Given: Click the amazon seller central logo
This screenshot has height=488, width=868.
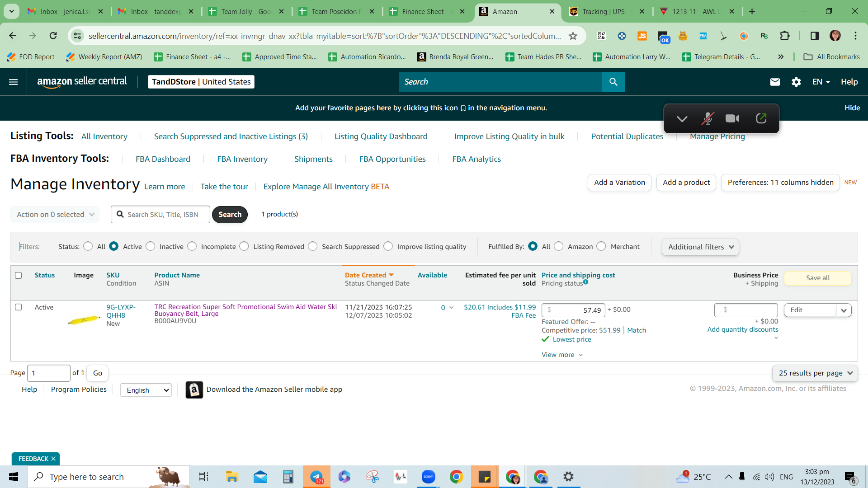Looking at the screenshot, I should [82, 82].
